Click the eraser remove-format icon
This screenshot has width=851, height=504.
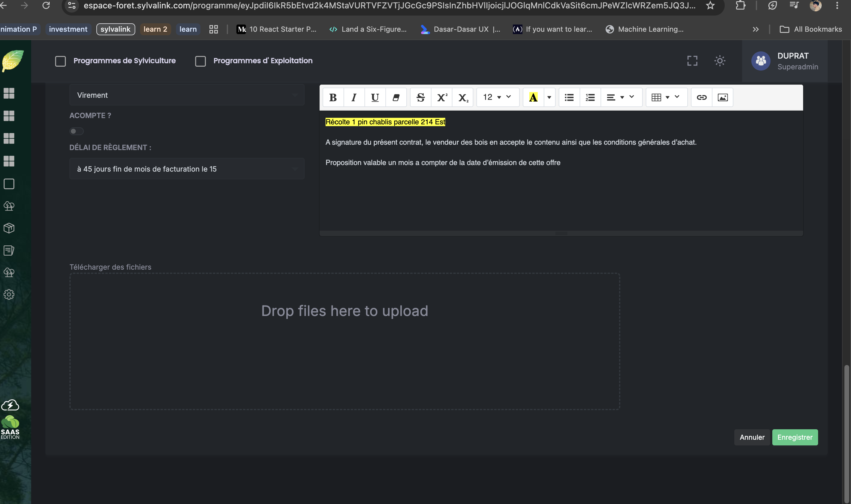396,97
